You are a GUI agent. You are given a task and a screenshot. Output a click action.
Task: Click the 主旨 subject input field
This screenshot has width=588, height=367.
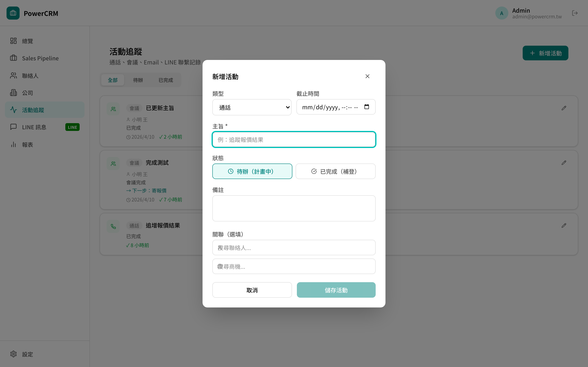pos(294,139)
